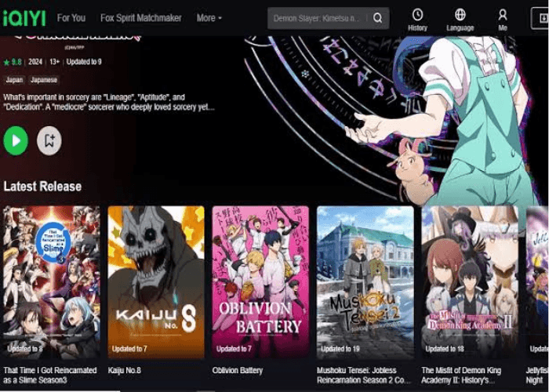Click the Japan tag
Screen dimensions: 549x392
[x=14, y=80]
